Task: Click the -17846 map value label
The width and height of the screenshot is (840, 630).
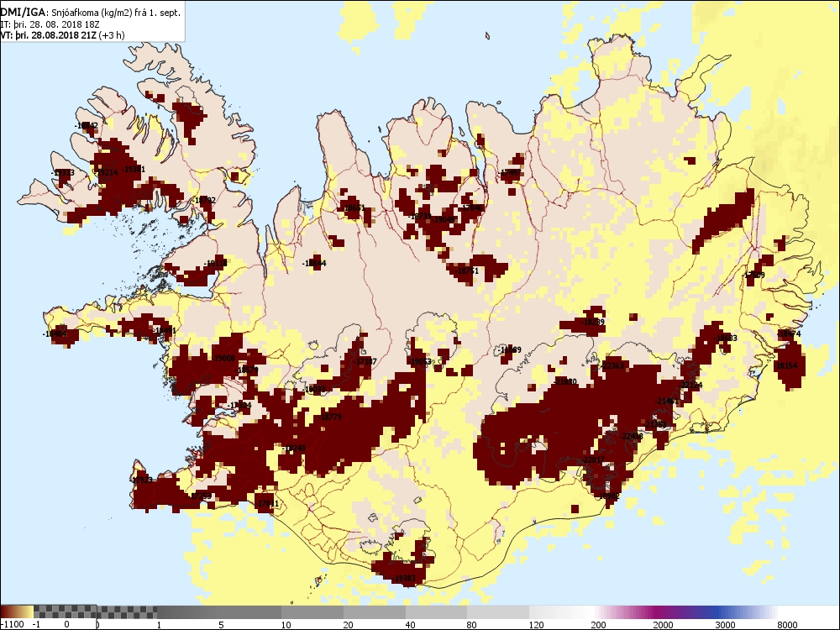Action: 471,207
